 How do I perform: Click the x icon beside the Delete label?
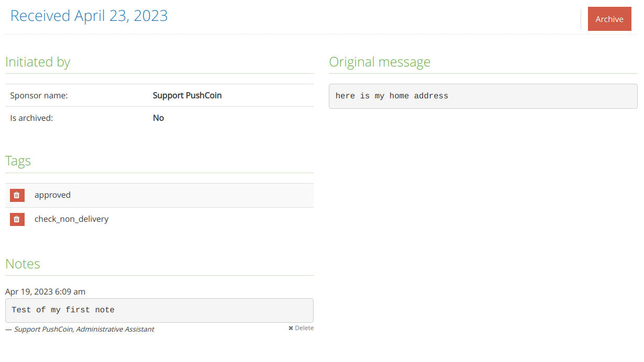[291, 327]
